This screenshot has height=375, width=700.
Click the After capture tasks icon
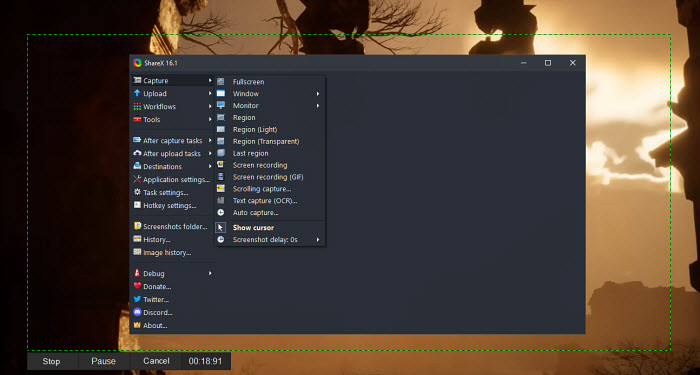coord(137,140)
